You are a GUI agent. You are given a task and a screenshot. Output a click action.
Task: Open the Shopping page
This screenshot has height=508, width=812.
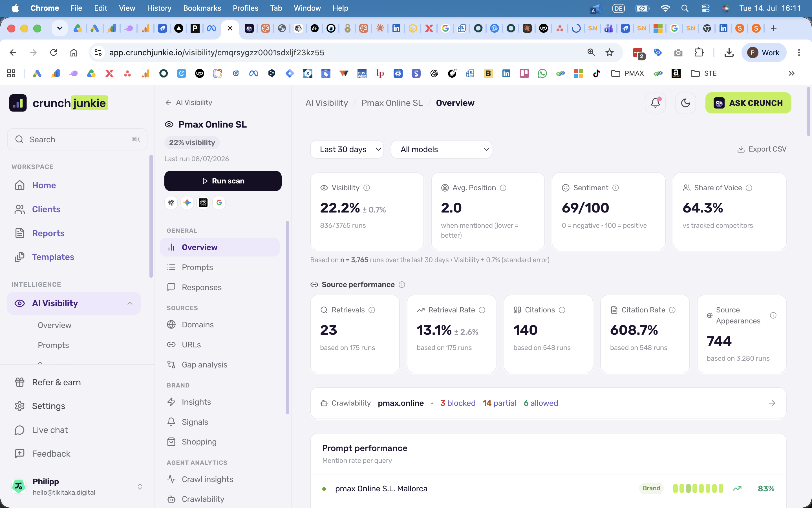click(x=220, y=442)
